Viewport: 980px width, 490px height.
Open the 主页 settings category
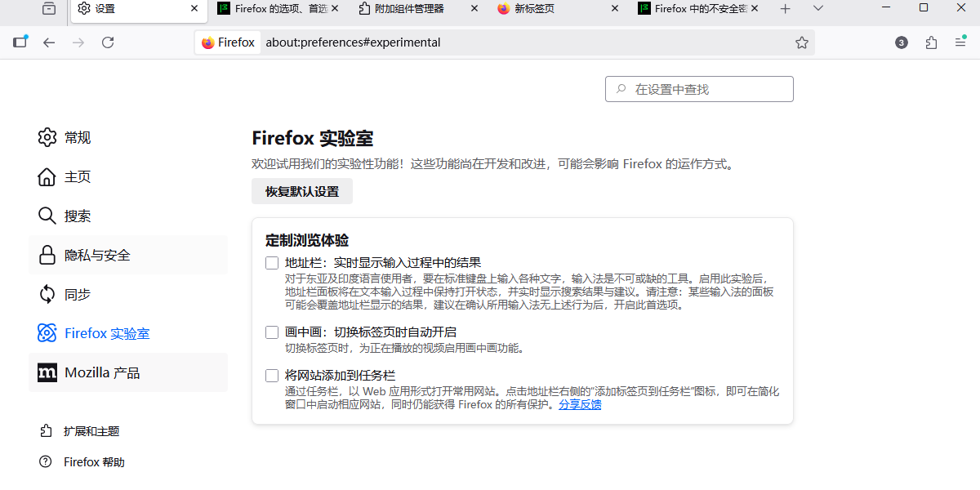click(128, 176)
